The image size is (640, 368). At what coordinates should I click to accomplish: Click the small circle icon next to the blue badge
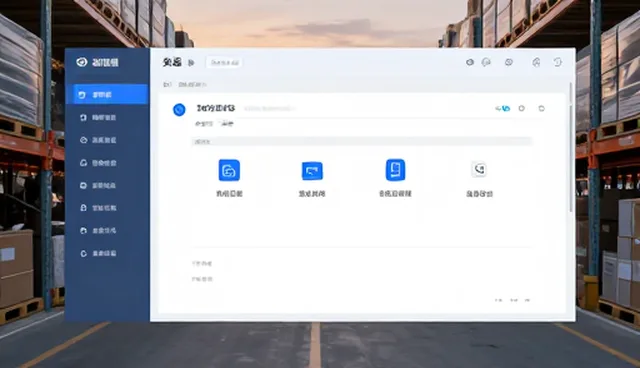pyautogui.click(x=522, y=108)
